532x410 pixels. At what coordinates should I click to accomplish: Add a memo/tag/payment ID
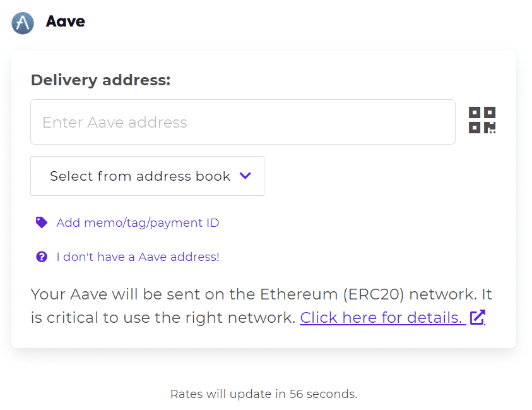click(138, 223)
